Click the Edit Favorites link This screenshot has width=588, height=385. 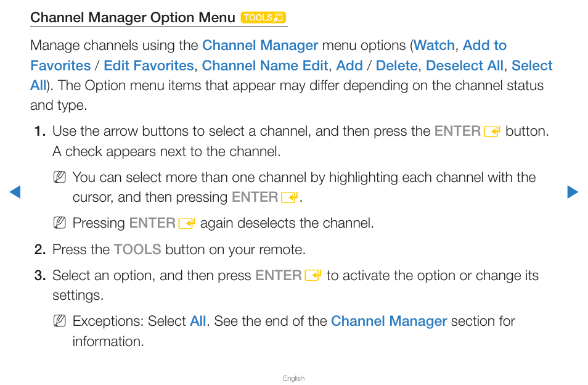tap(149, 65)
